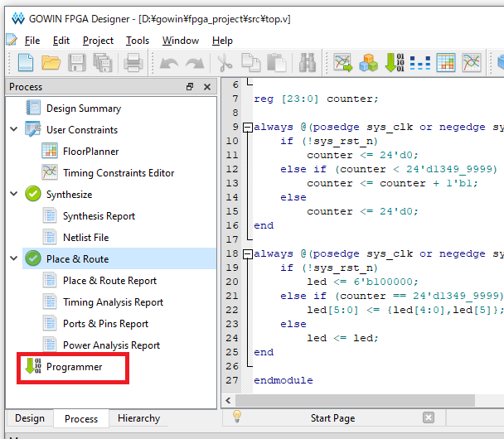Open the FloorPlanner tool
This screenshot has width=504, height=439.
coord(90,152)
